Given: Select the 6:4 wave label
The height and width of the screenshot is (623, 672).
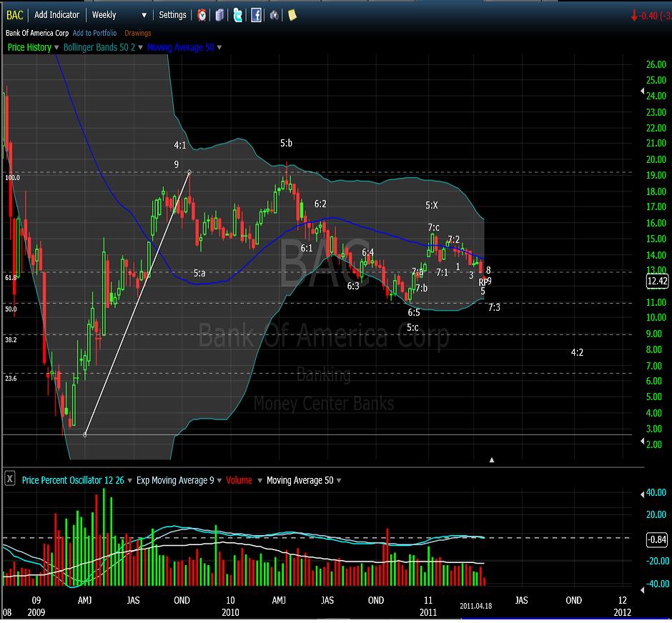Looking at the screenshot, I should tap(368, 253).
